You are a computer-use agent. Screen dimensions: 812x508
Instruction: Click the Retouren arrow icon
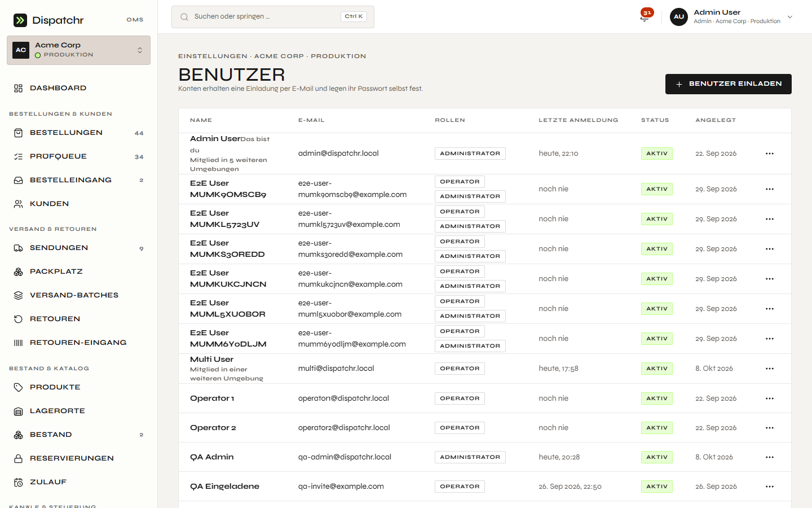19,319
